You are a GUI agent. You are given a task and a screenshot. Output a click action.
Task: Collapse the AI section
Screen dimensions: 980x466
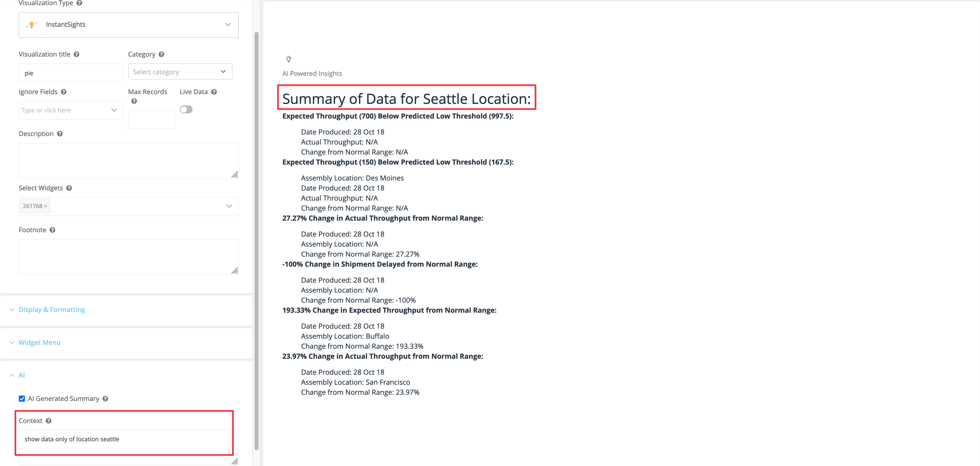coord(21,375)
